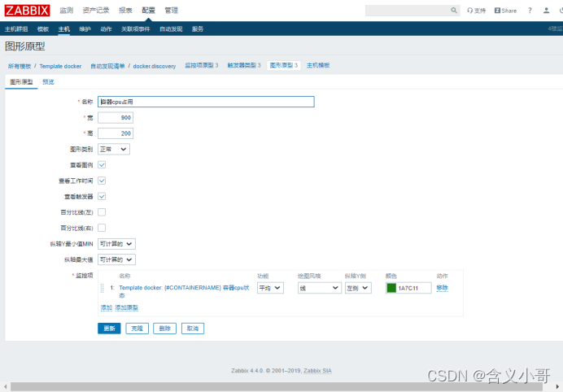Go to 动作 submenu
The height and width of the screenshot is (392, 563).
106,29
